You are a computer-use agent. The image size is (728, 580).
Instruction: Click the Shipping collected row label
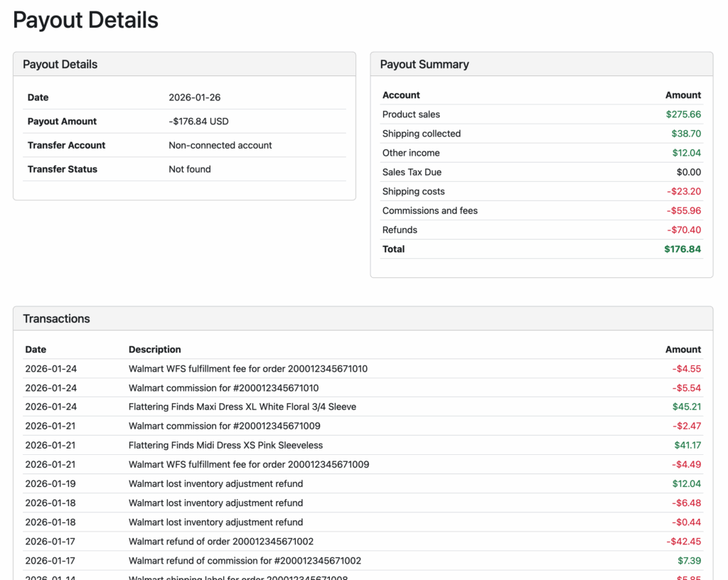click(x=422, y=134)
